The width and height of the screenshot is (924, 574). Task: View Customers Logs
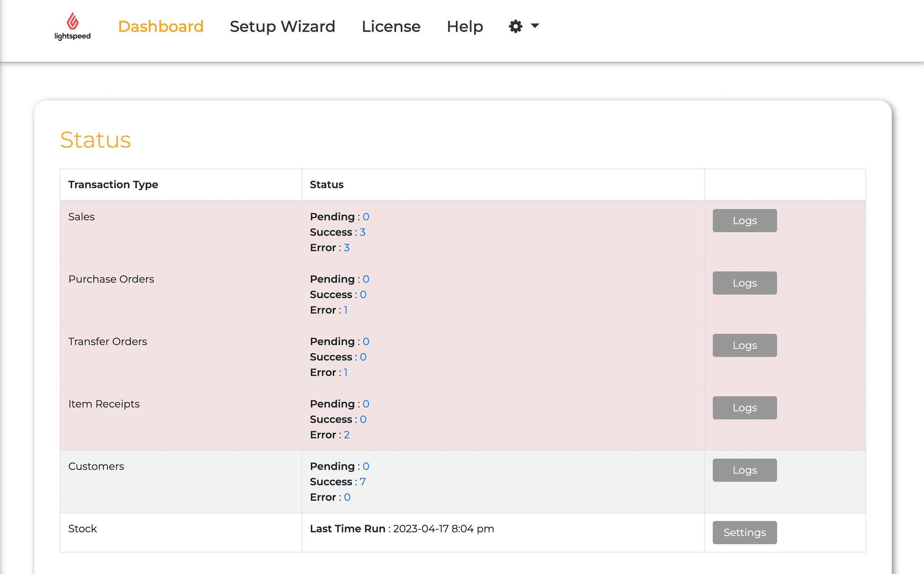click(744, 470)
